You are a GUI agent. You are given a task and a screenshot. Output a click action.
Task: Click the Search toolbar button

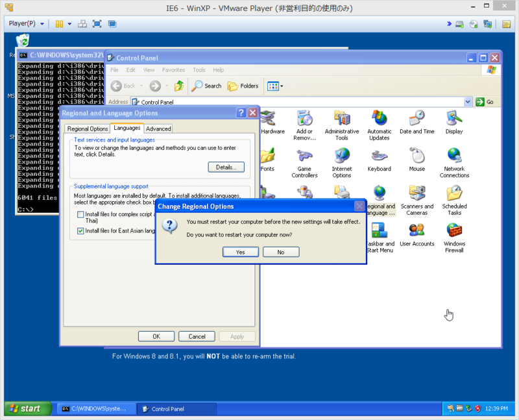tap(206, 86)
